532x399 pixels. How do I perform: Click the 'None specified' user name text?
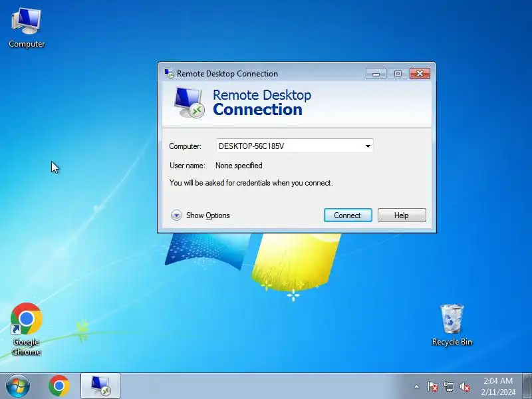(x=239, y=166)
